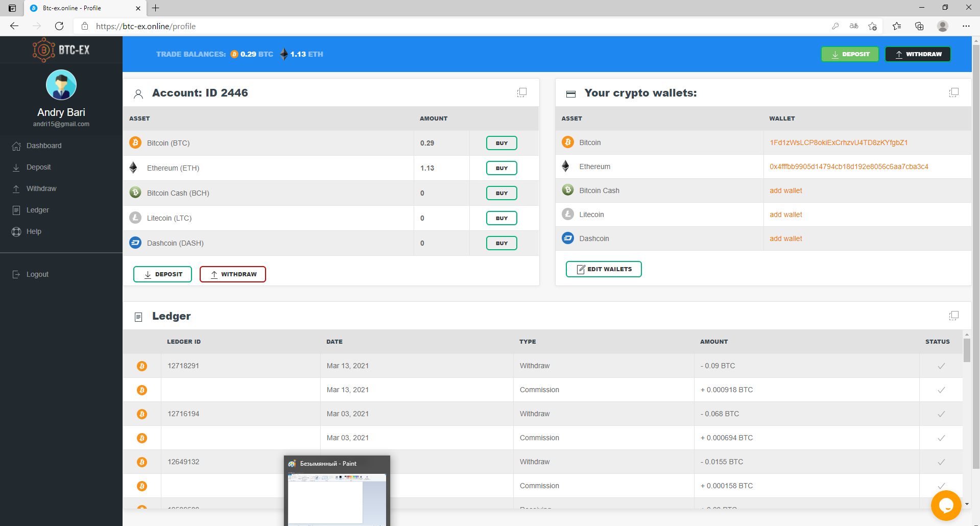Click the user avatar above Andry Bari

[x=61, y=85]
